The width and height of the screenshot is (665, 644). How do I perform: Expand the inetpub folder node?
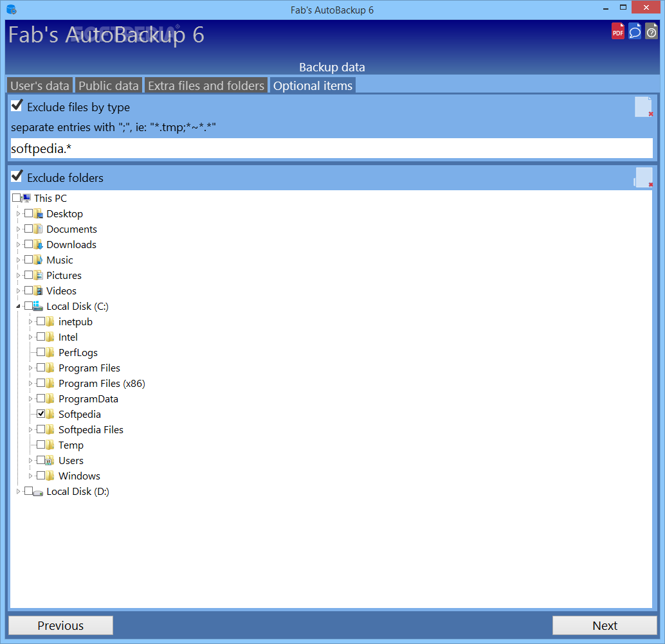30,322
